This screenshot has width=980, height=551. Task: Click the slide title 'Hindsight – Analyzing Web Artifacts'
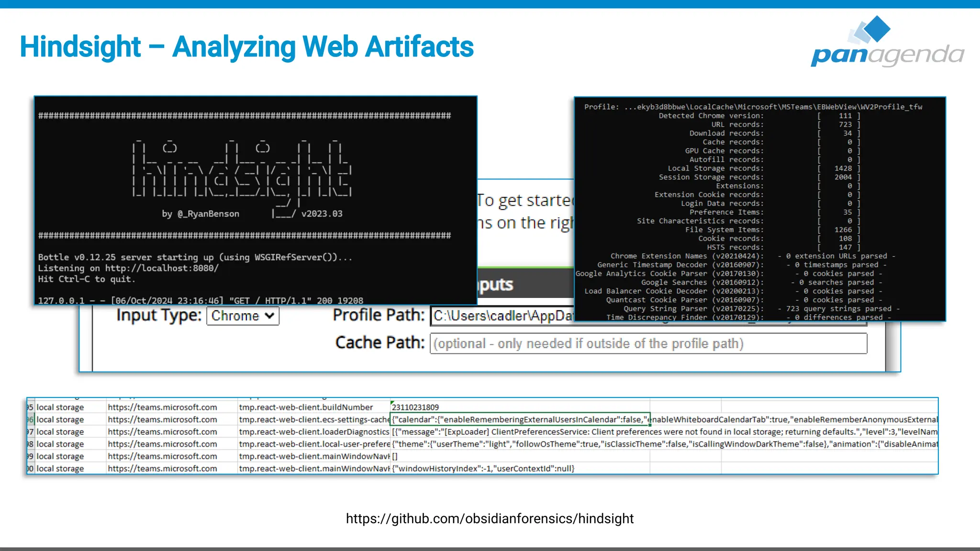(x=246, y=46)
